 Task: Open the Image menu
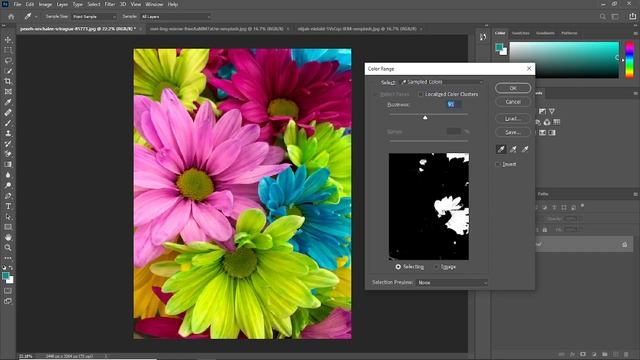(x=45, y=4)
